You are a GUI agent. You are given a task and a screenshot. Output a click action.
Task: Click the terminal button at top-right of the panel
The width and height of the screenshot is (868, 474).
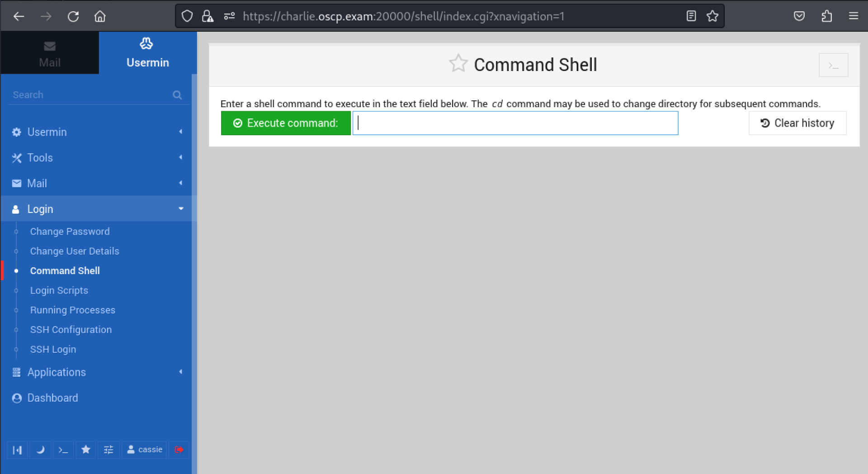point(833,66)
